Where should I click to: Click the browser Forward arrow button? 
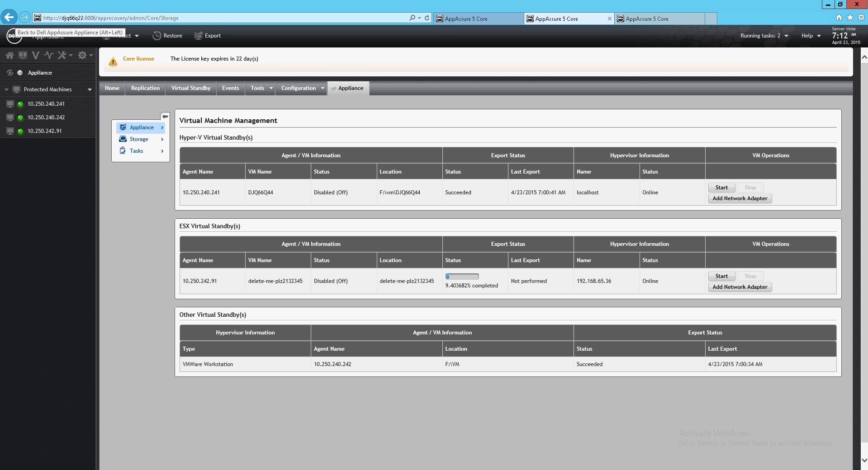point(25,18)
